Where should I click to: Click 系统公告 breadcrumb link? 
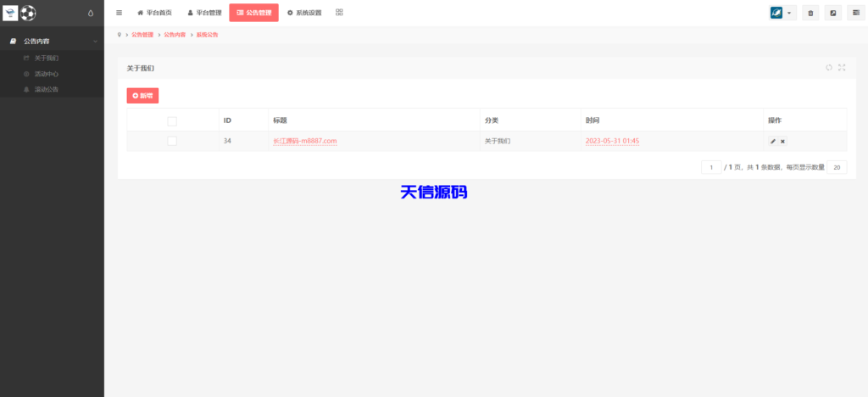(207, 35)
